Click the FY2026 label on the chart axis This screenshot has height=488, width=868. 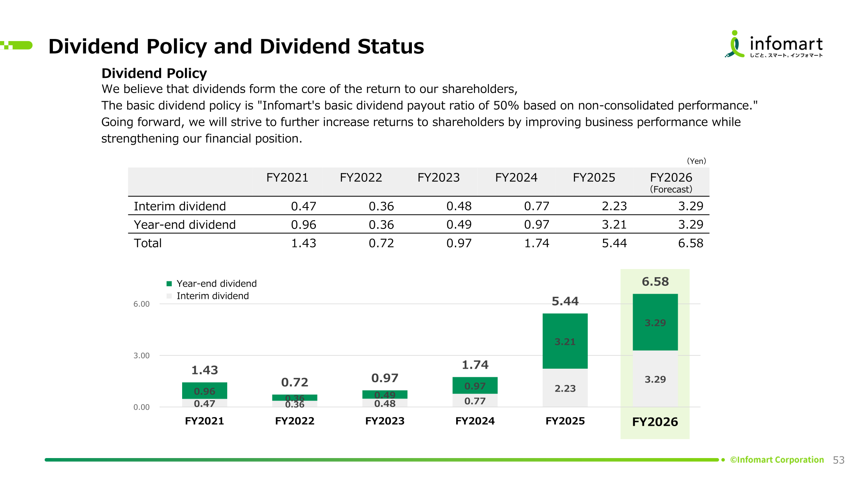[655, 422]
